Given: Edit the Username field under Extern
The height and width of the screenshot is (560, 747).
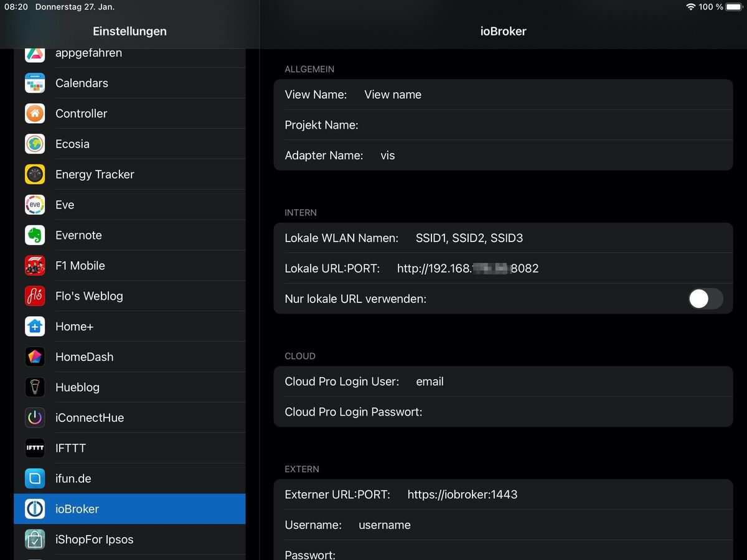Looking at the screenshot, I should (503, 525).
